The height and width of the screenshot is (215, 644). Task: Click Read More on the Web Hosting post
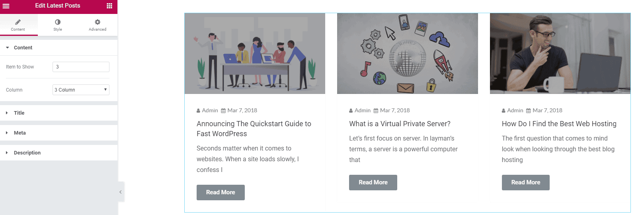point(525,182)
